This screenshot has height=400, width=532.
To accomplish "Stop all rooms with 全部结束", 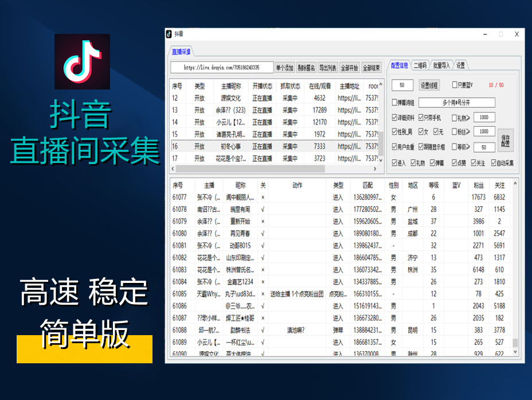I will coord(371,68).
